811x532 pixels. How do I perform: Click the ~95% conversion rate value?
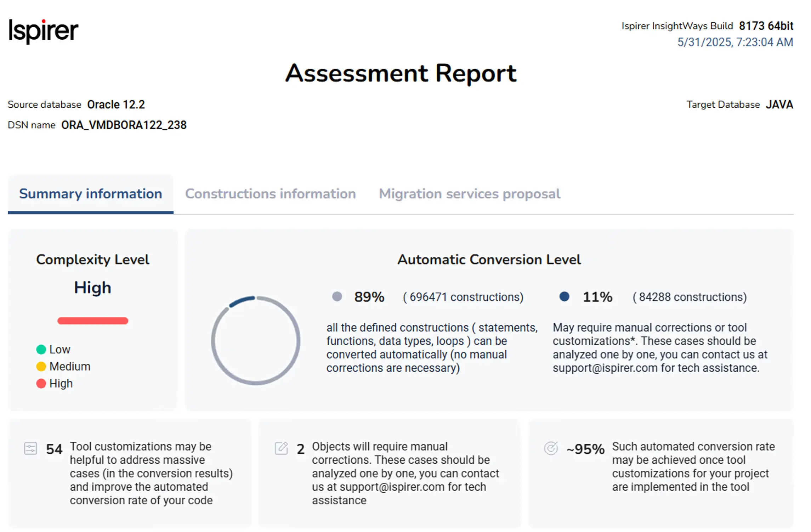click(x=585, y=449)
